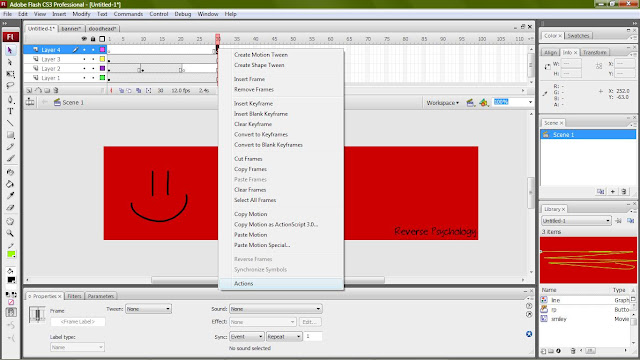The image size is (640, 360).
Task: Toggle visibility dot for Layer 3
Action: 84,59
